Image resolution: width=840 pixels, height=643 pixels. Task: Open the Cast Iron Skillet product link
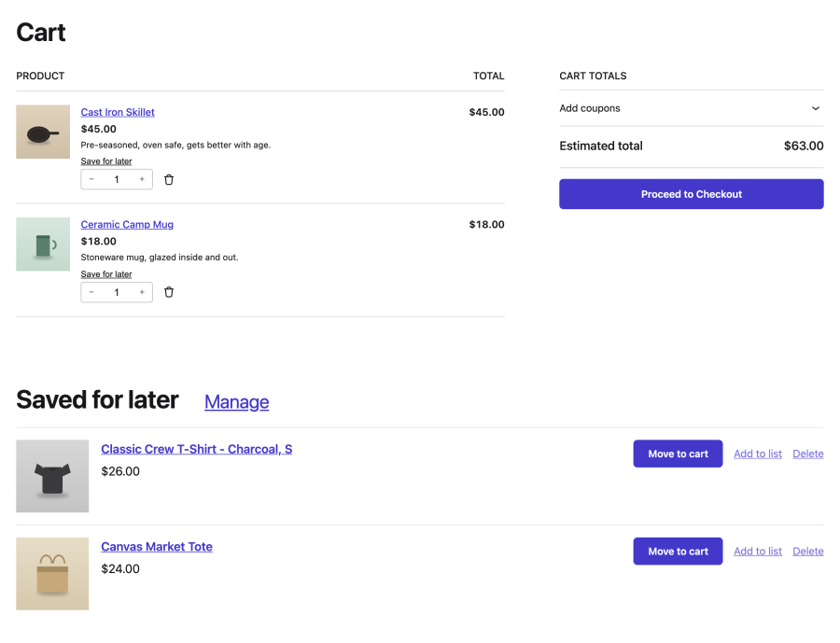click(x=118, y=112)
